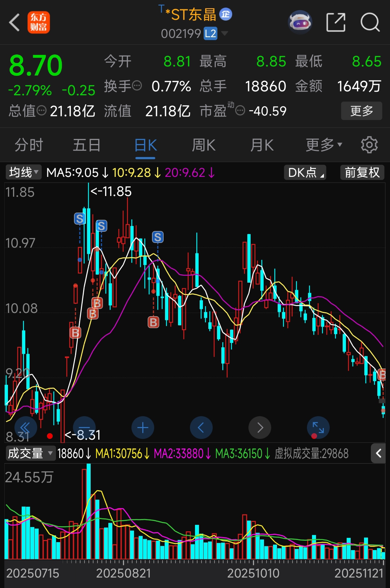The height and width of the screenshot is (588, 390).
Task: Tap the L2 level badge
Action: (211, 34)
